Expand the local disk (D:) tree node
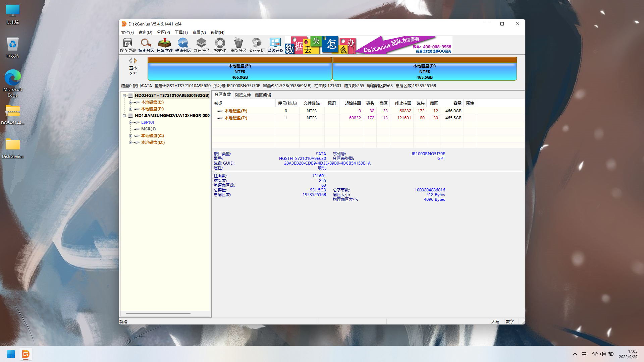644x362 pixels. tap(130, 142)
